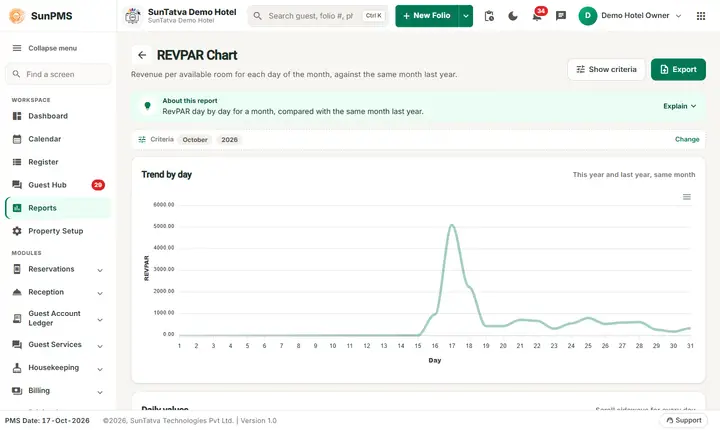Open Calendar from the sidebar
The width and height of the screenshot is (720, 430).
(x=58, y=139)
